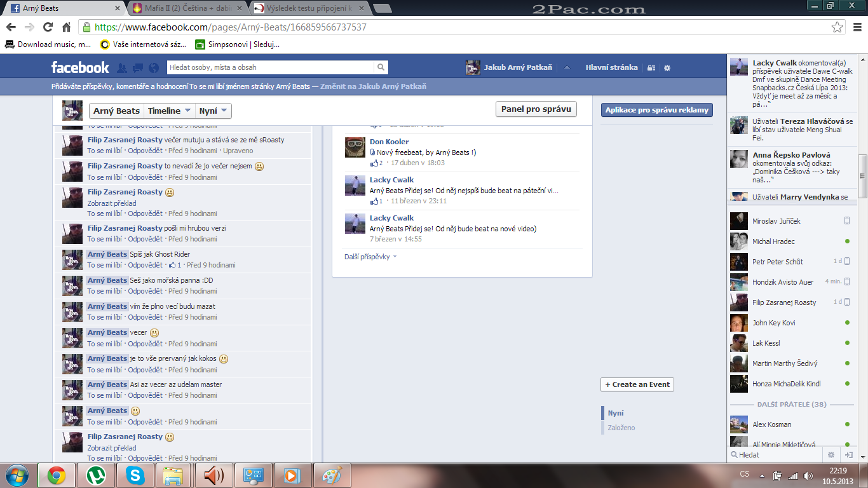Open chat with Miroslav Juříček
The width and height of the screenshot is (868, 488).
(791, 221)
